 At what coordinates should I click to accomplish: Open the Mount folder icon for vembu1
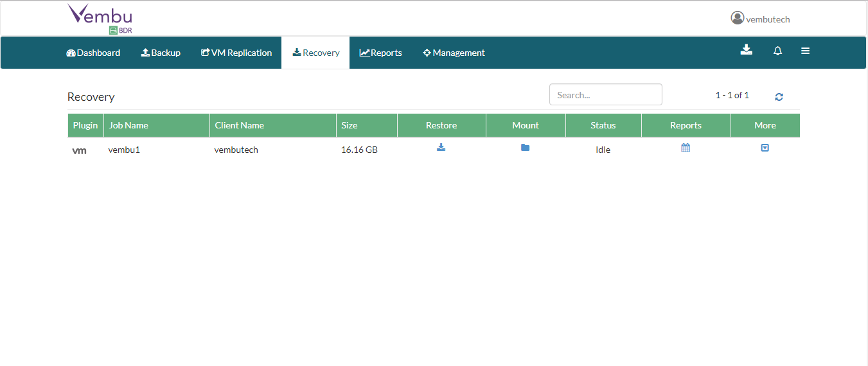(x=525, y=148)
